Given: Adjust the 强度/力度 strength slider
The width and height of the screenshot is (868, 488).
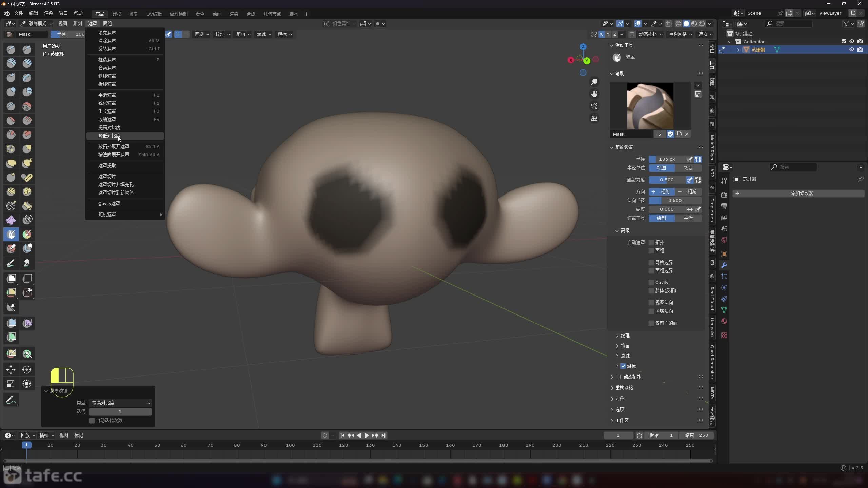Looking at the screenshot, I should (667, 180).
